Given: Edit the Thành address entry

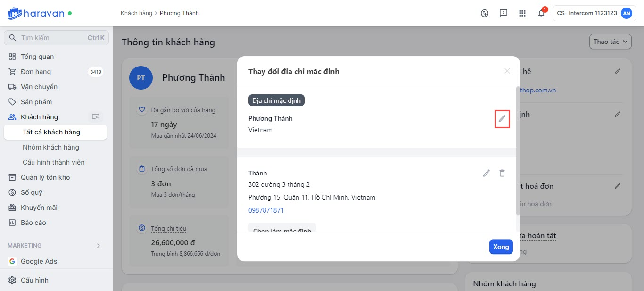Looking at the screenshot, I should coord(487,173).
